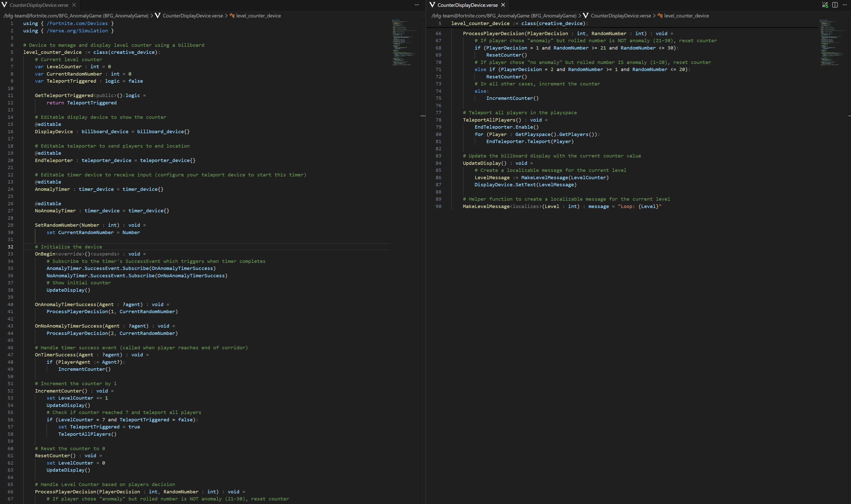This screenshot has height=504, width=851.
Task: Click line number 32 in left editor gutter
Action: [x=11, y=247]
